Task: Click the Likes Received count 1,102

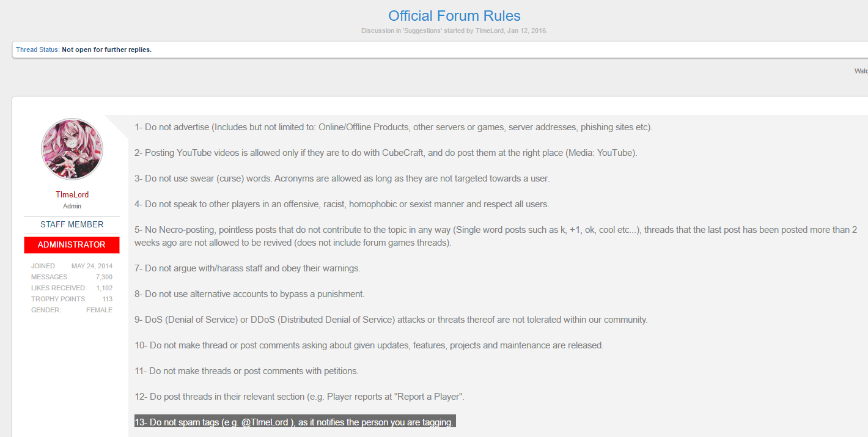Action: click(x=103, y=288)
